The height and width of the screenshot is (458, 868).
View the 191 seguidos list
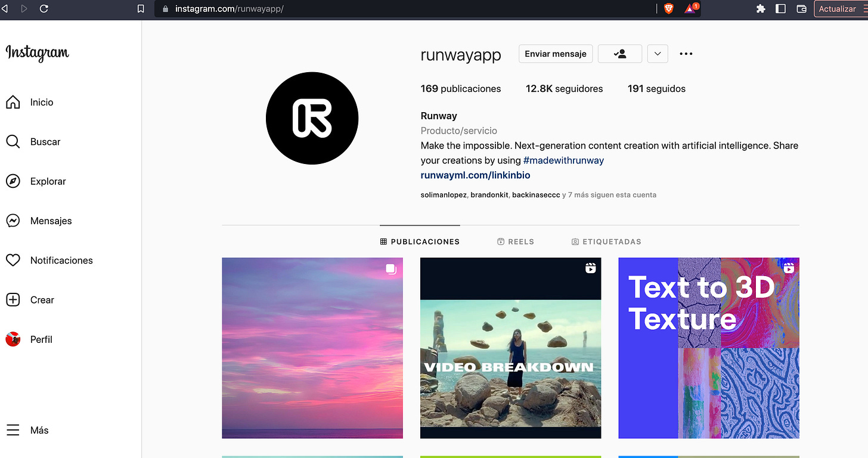click(x=656, y=89)
